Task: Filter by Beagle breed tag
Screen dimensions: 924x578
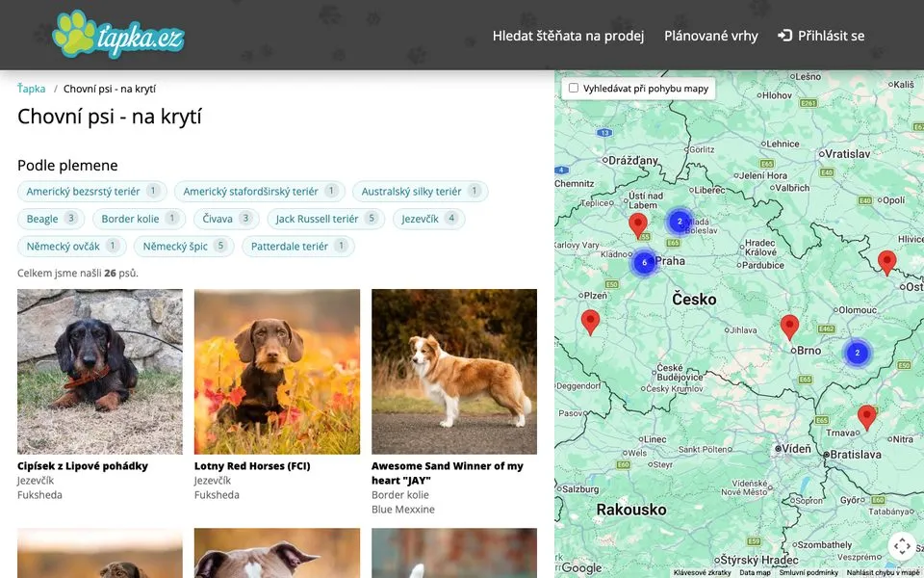Action: pyautogui.click(x=51, y=219)
